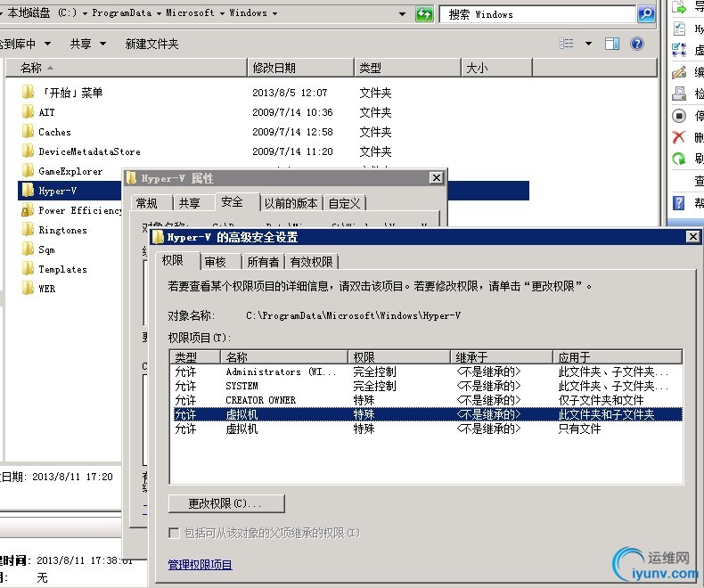Click the DeviceMetadataStore folder icon
704x588 pixels.
tap(28, 151)
